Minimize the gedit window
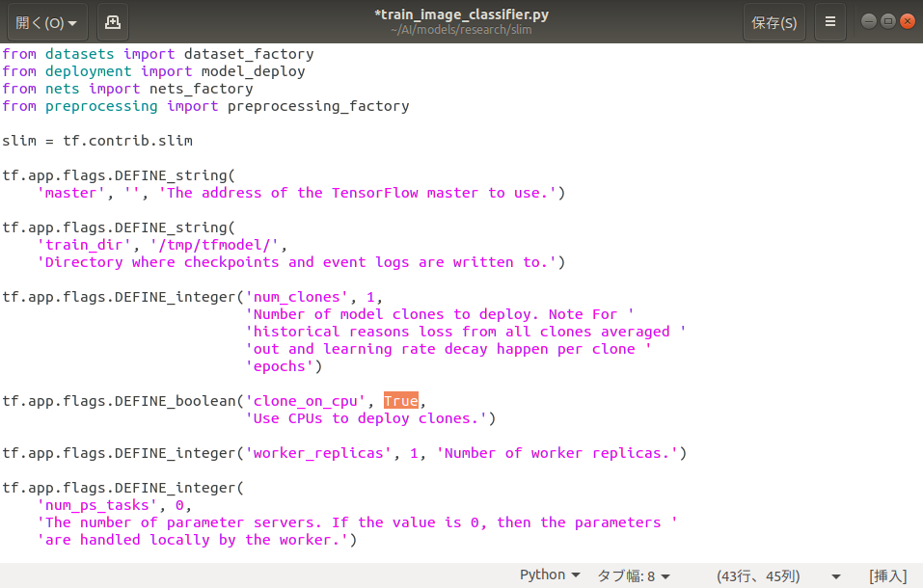Image resolution: width=923 pixels, height=588 pixels. [868, 21]
